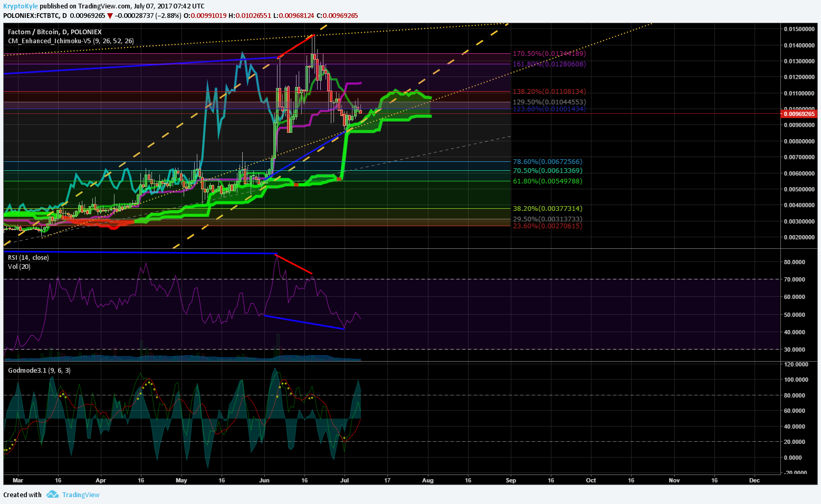
Task: Click the 'Factom / Bitcoin, D, POLONIEX' chart title
Action: coord(55,32)
